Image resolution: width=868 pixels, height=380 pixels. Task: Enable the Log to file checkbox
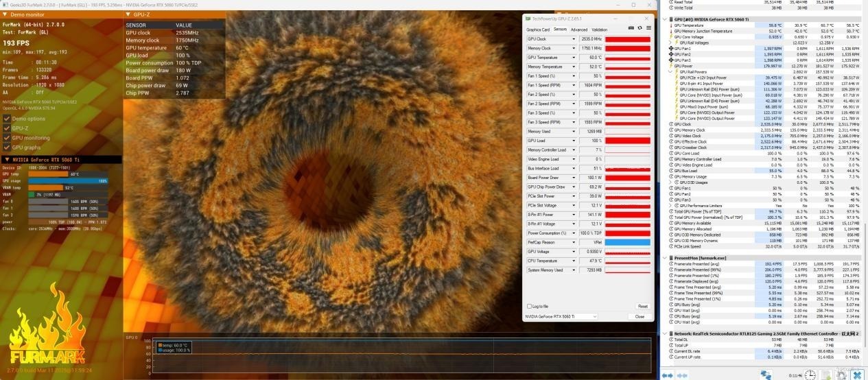tap(528, 306)
